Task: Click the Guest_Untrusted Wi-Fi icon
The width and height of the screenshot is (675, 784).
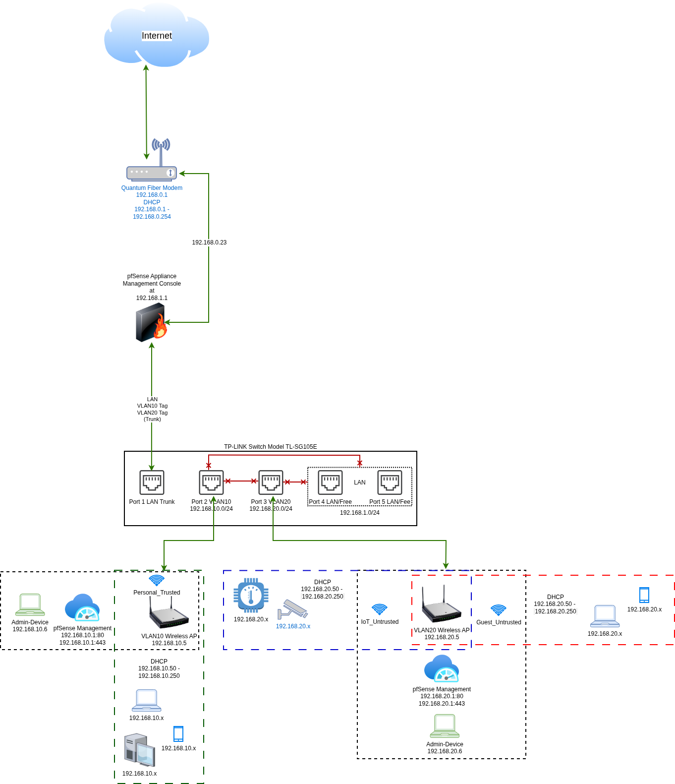Action: pyautogui.click(x=499, y=610)
